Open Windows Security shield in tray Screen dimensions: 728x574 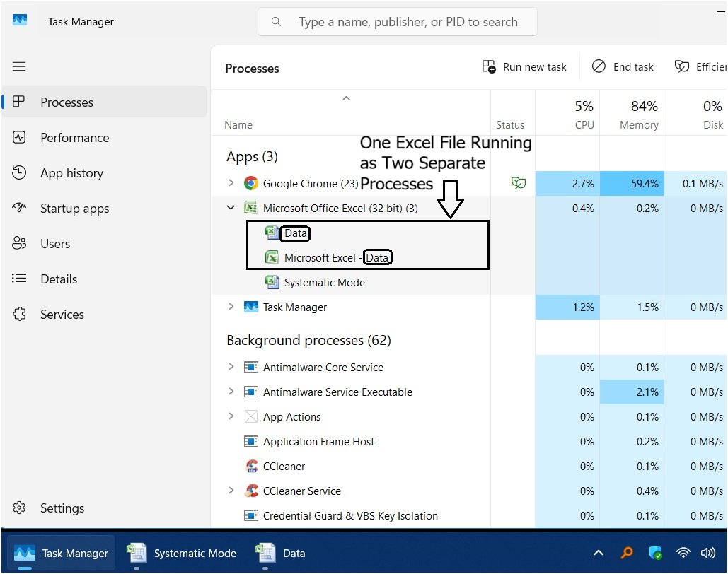[655, 553]
